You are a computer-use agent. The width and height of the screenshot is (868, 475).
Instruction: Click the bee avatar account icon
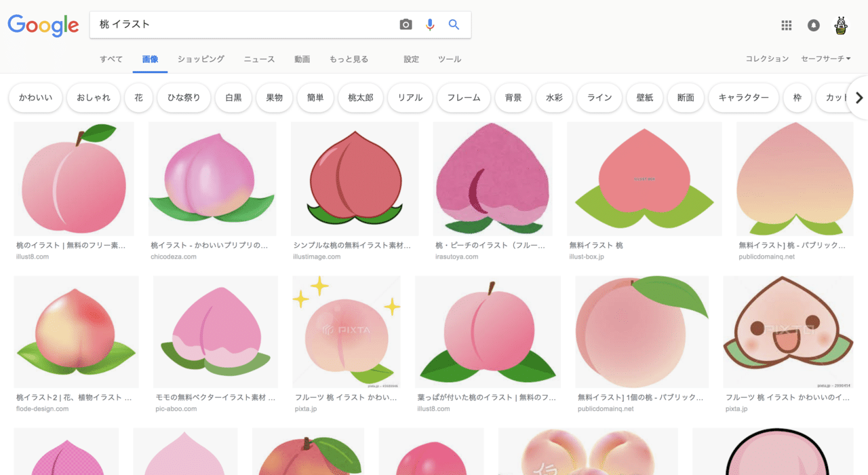tap(840, 25)
